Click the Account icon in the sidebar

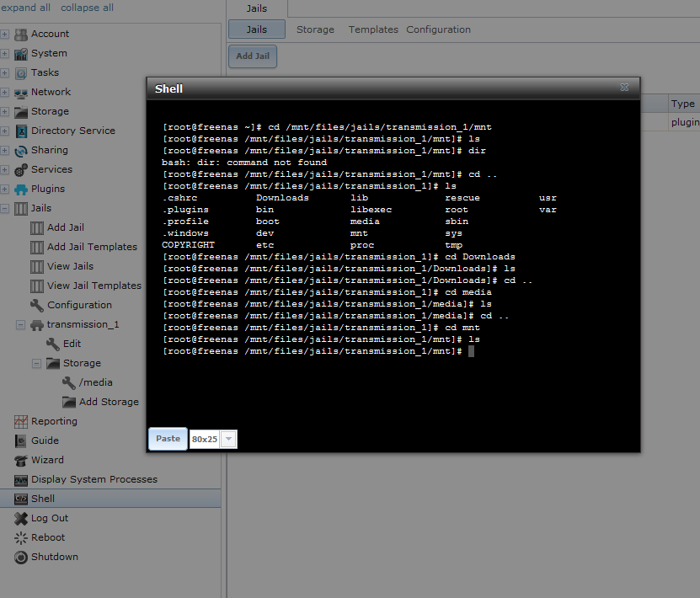tap(20, 34)
